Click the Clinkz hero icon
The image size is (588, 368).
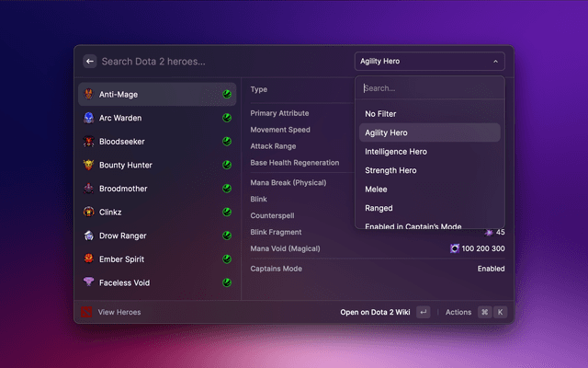point(88,213)
